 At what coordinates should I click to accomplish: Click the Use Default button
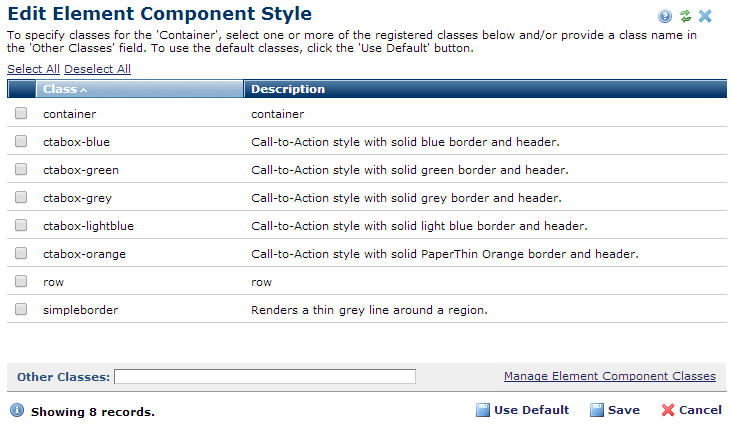tap(522, 410)
